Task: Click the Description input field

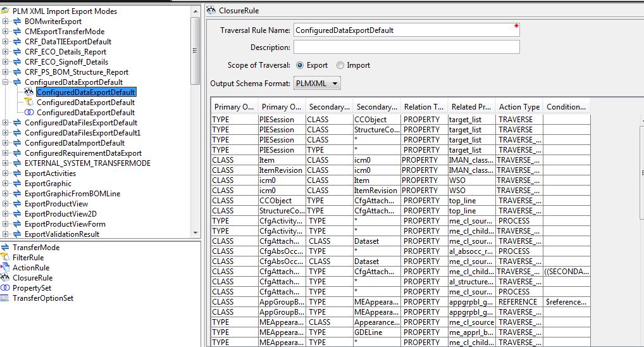Action: click(x=406, y=47)
